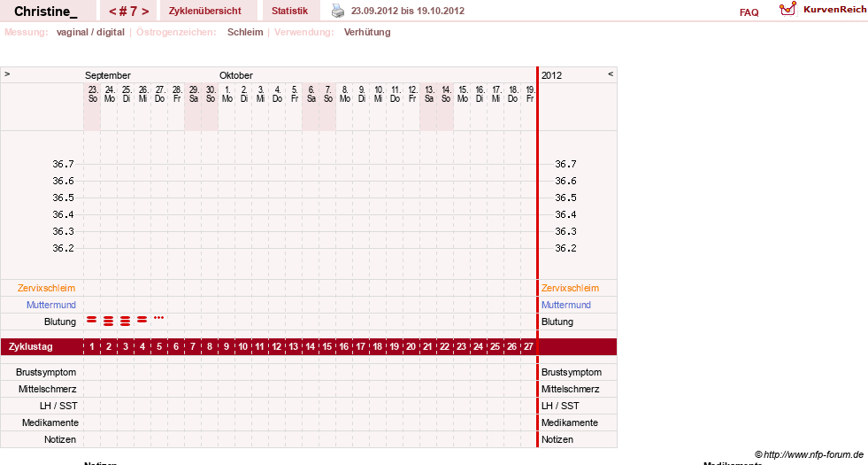Viewport: 868px width, 465px height.
Task: Open the Zyklenübersicht tab
Action: coord(204,12)
